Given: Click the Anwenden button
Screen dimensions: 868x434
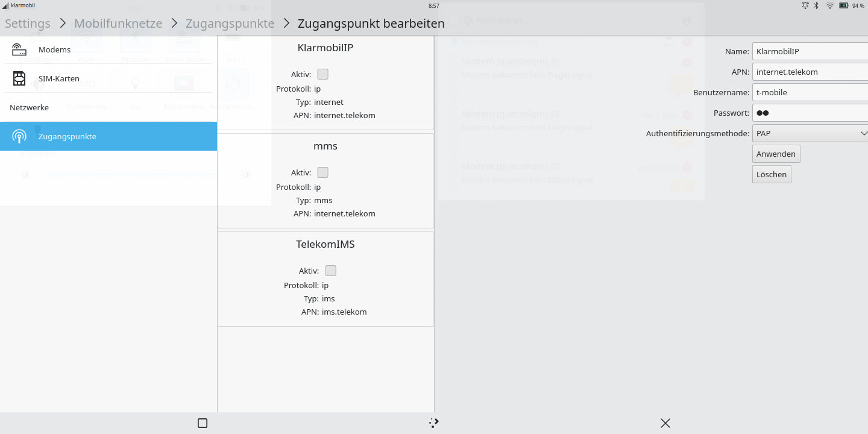Looking at the screenshot, I should (x=776, y=154).
